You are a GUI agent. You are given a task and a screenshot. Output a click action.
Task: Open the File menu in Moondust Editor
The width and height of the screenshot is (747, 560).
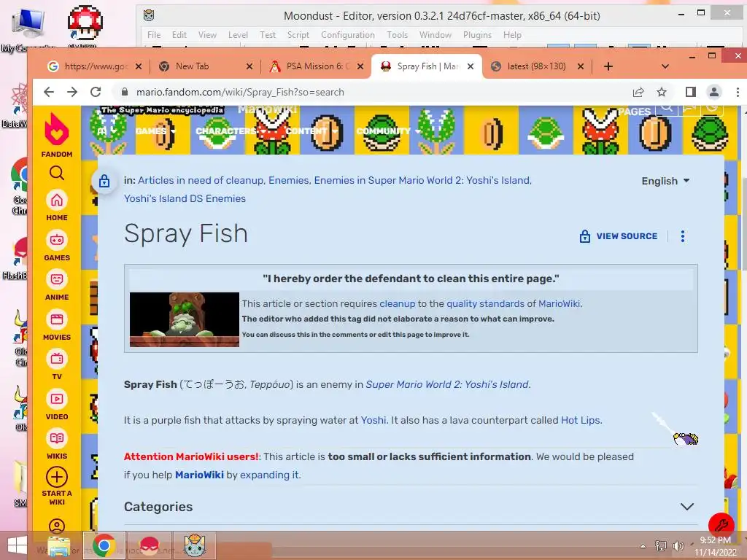tap(154, 35)
